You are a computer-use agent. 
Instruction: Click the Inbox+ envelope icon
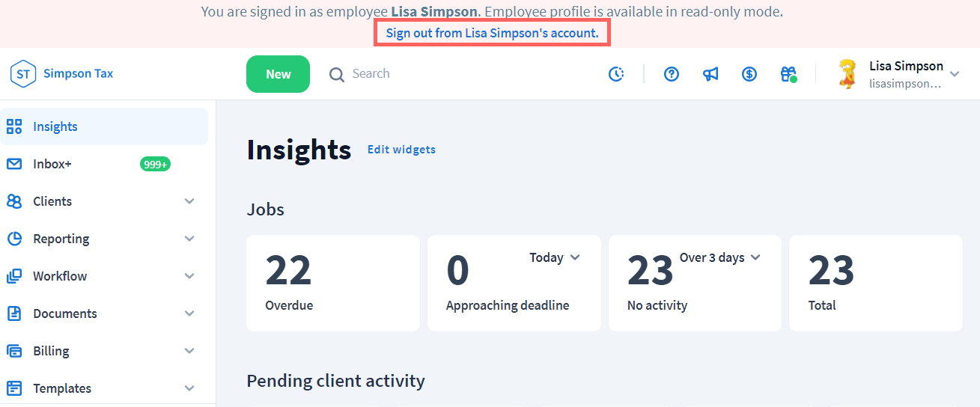[14, 164]
